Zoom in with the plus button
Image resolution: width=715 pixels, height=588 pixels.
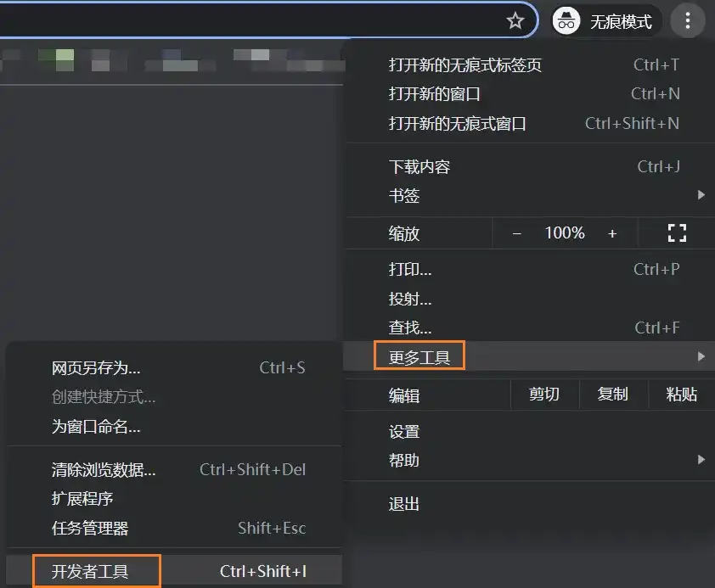pos(611,233)
